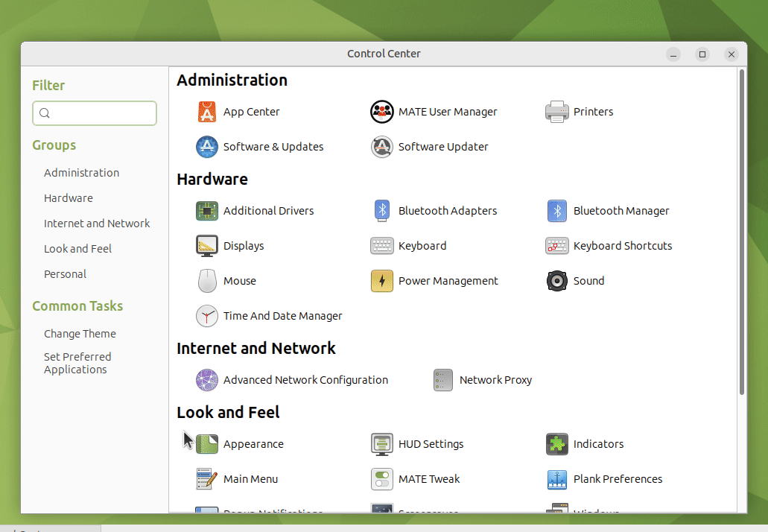Open Plank Preferences icon
768x532 pixels.
tap(557, 479)
